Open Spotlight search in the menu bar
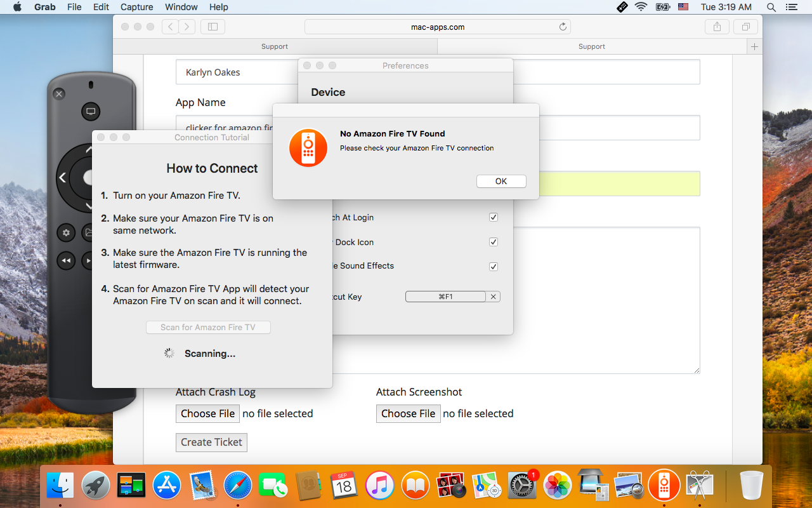Screen dimensions: 812x508 pos(771,7)
